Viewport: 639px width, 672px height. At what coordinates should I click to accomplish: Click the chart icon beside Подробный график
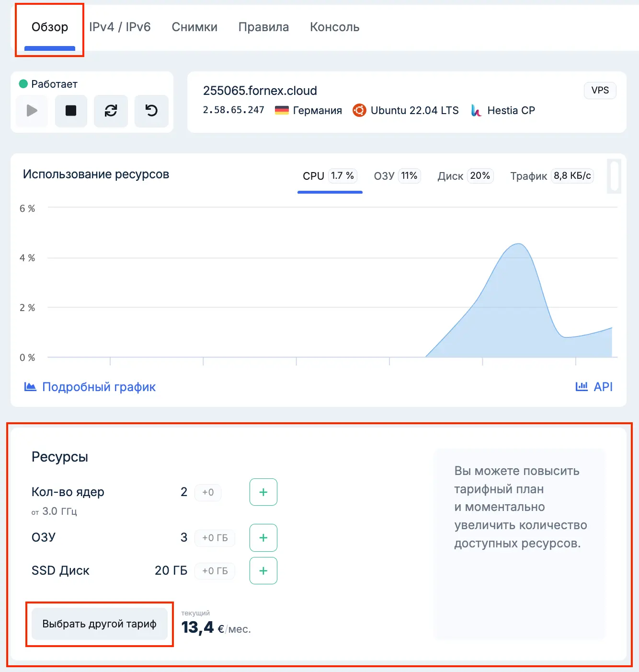point(30,386)
